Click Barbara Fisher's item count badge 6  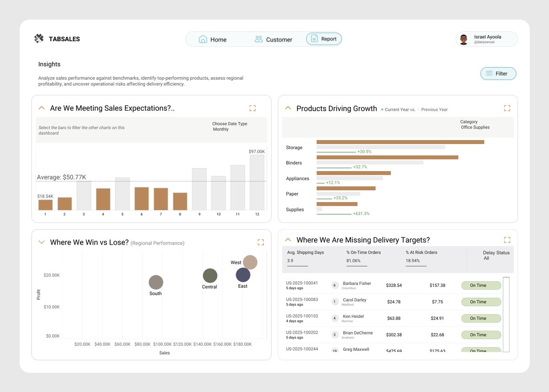(x=335, y=285)
